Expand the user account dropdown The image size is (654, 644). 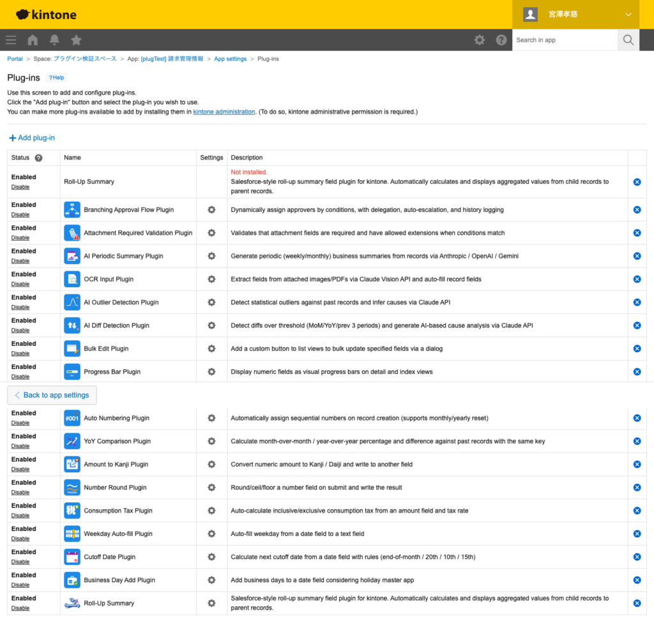tap(628, 14)
